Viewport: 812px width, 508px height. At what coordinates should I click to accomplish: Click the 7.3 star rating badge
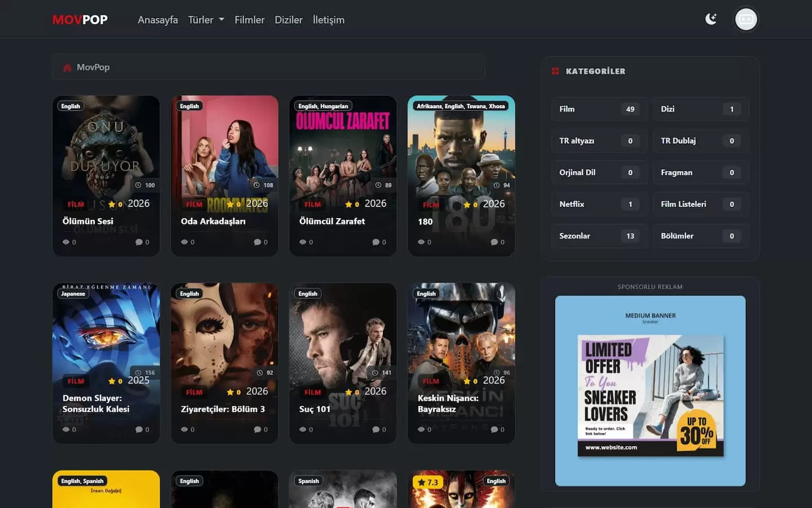[428, 482]
